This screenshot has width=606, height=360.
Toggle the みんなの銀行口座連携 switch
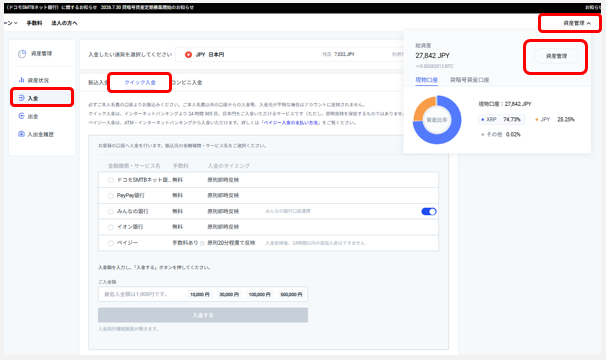pyautogui.click(x=429, y=212)
